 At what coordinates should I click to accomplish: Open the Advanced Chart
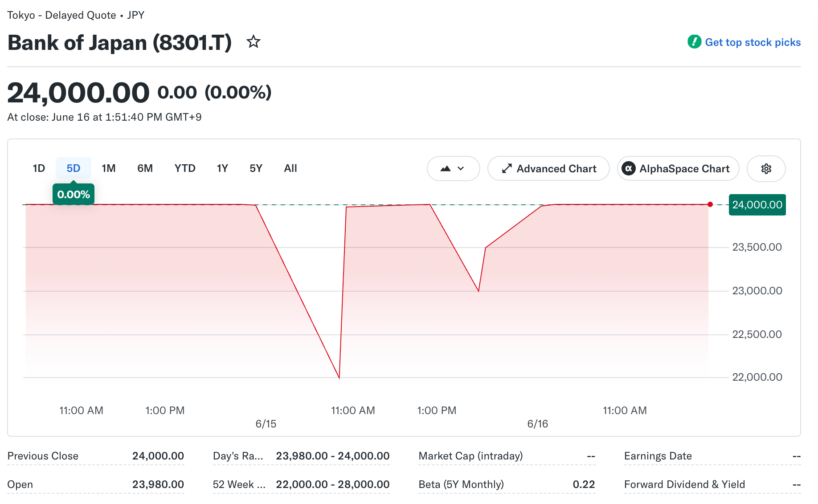548,169
